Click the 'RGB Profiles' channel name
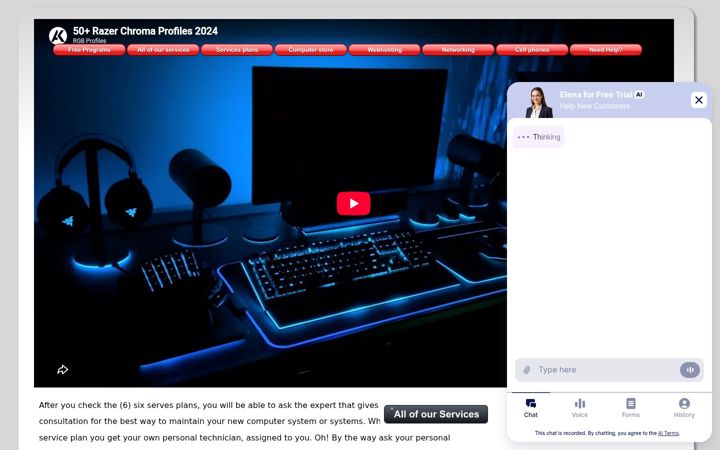This screenshot has height=450, width=720. [x=90, y=41]
